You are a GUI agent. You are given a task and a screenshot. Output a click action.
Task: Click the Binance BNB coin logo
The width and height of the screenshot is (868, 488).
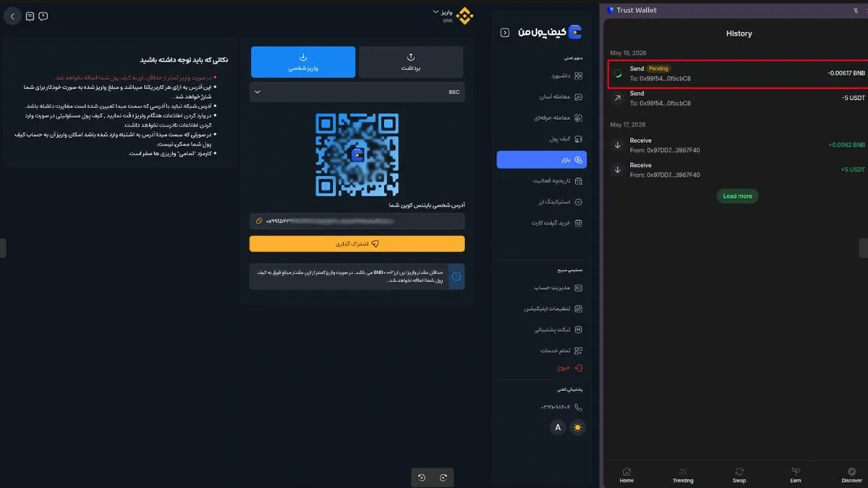coord(464,15)
